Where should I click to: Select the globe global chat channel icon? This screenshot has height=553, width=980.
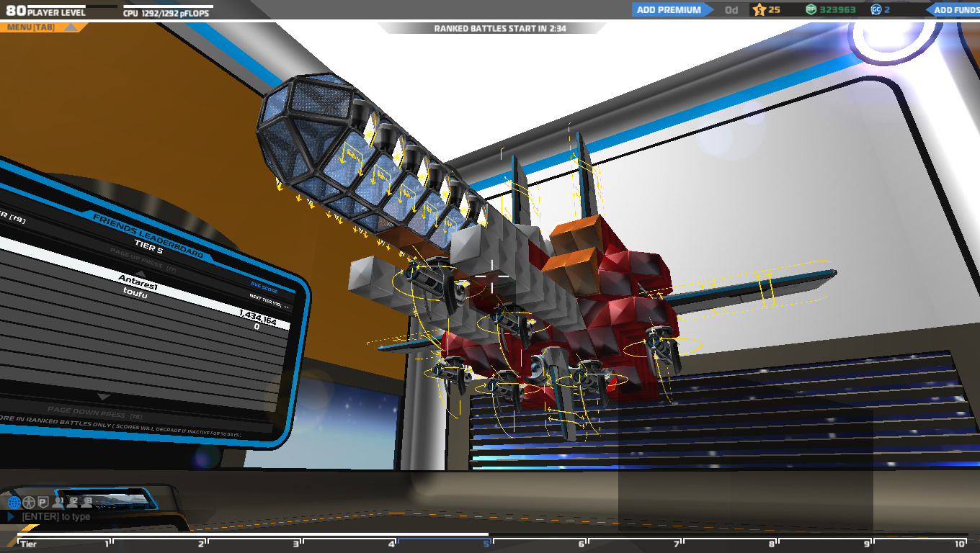pos(14,503)
